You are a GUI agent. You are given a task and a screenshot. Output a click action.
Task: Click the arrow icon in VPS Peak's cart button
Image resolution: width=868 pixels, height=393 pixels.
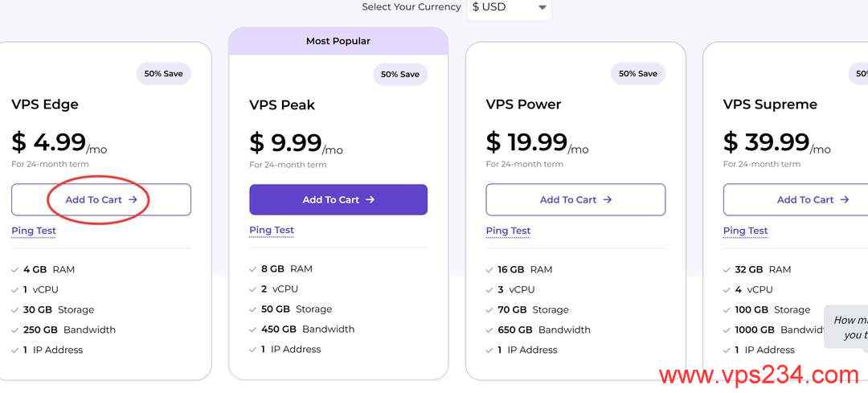[x=371, y=199]
